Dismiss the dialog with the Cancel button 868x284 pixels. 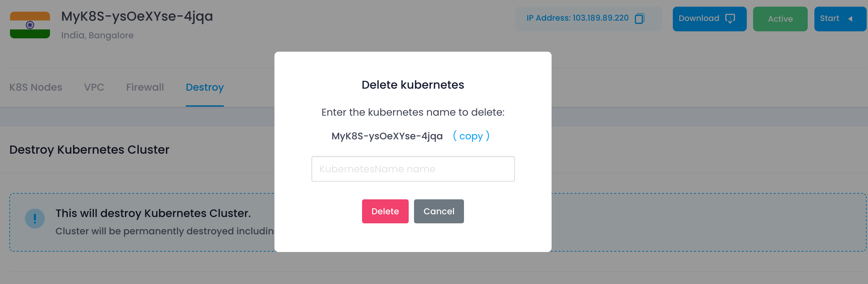point(439,211)
